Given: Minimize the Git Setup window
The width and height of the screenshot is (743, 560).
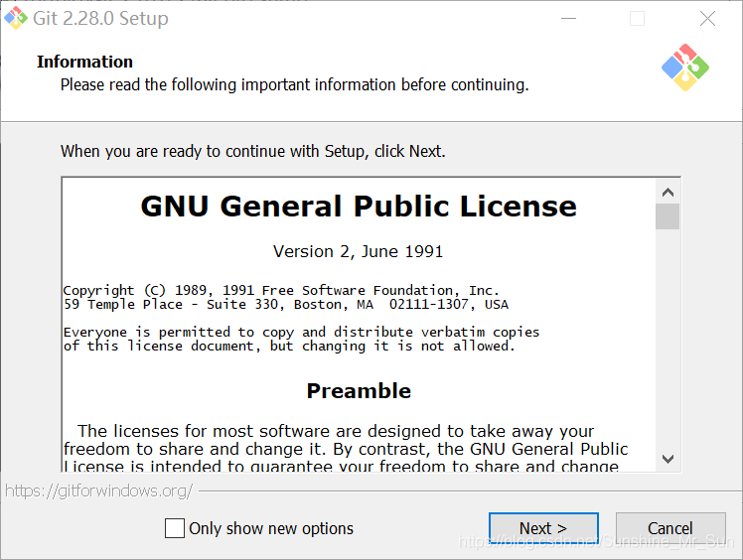Looking at the screenshot, I should pyautogui.click(x=568, y=18).
